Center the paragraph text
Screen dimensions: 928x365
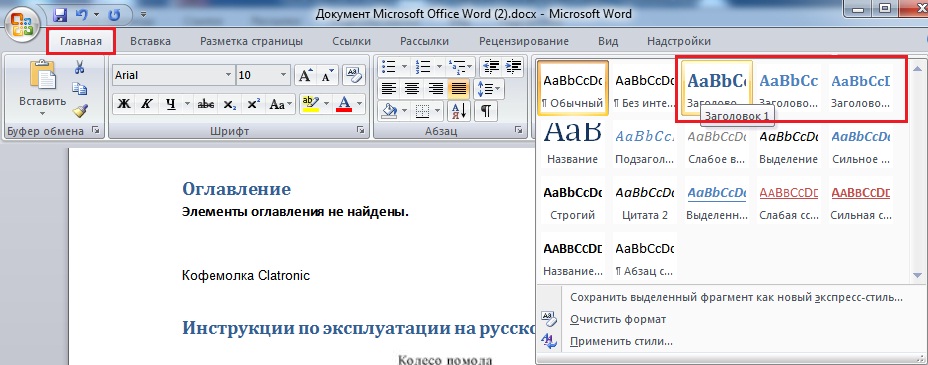point(411,89)
